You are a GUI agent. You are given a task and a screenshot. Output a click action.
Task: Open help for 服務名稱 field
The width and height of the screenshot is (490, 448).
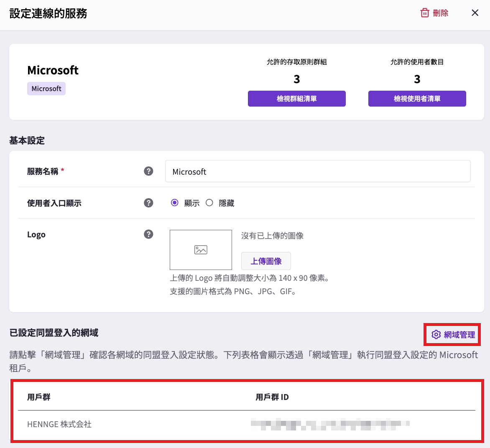[148, 171]
